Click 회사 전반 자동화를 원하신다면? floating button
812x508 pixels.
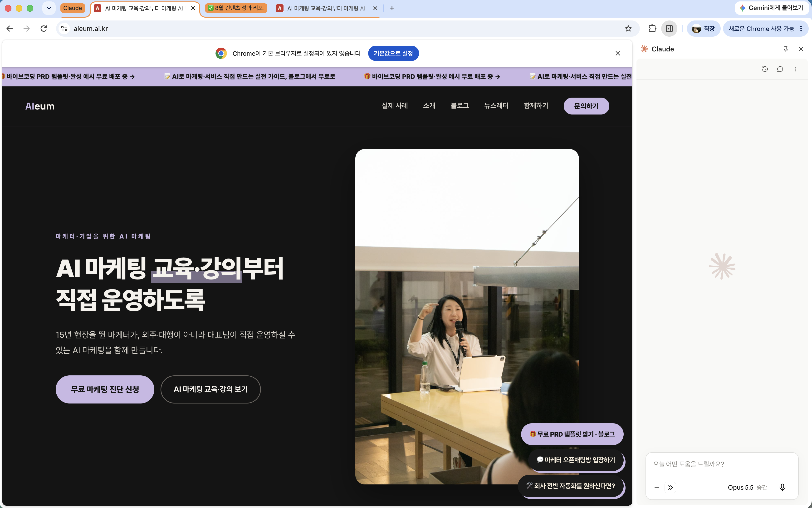click(571, 486)
